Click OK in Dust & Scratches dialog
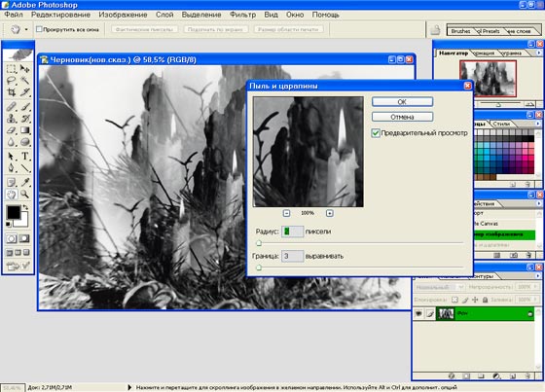This screenshot has height=392, width=545. tap(402, 102)
